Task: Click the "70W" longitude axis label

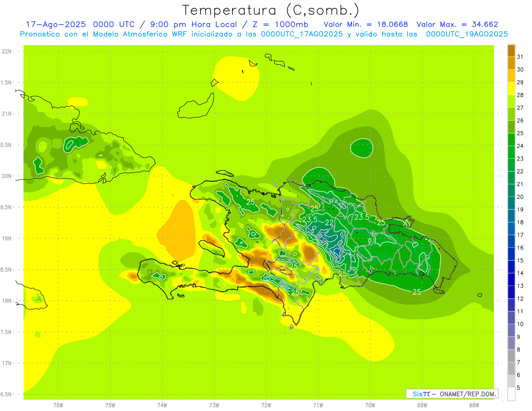Action: coord(370,405)
